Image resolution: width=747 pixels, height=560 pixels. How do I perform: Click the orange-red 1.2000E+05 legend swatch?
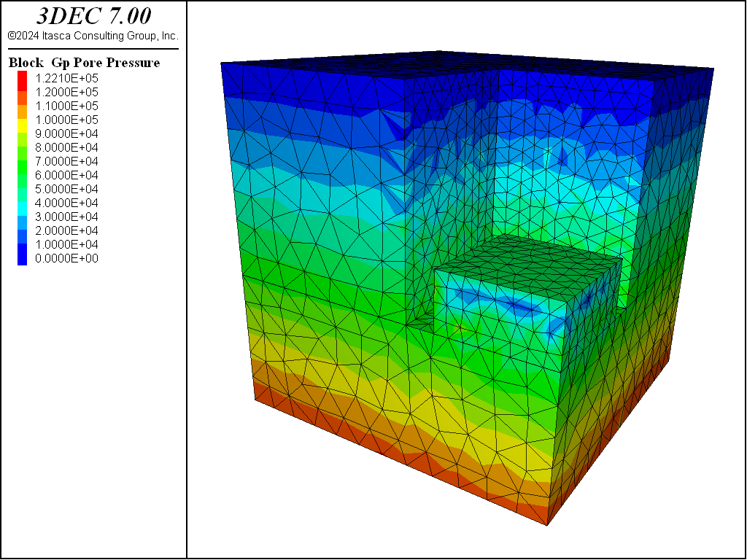(23, 98)
